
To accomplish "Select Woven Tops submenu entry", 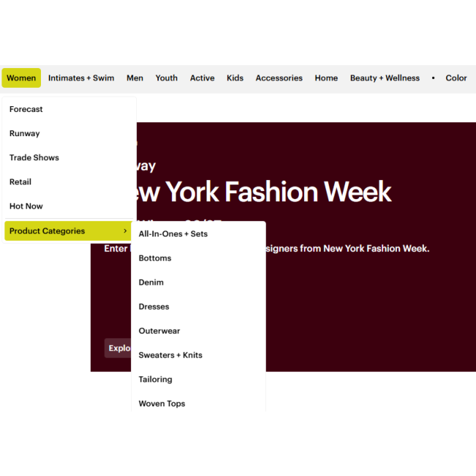I will tap(198, 404).
